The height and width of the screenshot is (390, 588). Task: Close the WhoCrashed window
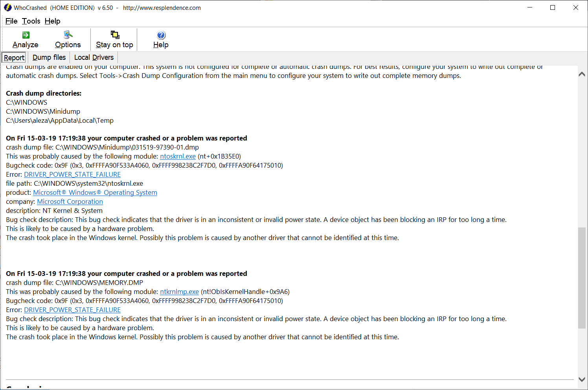[x=576, y=7]
